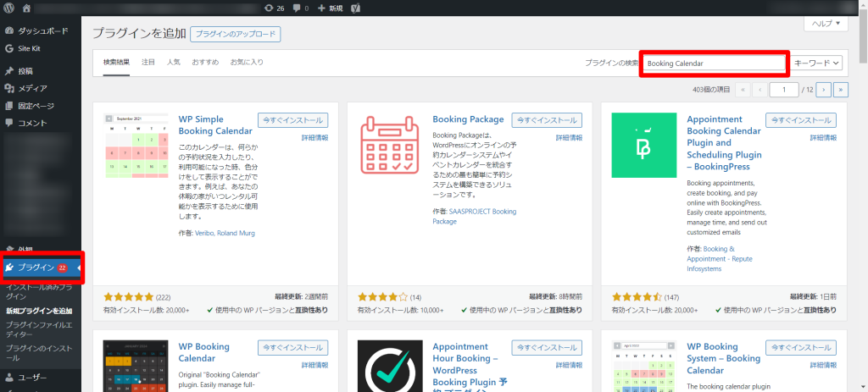Open 新規プラグインを追加 submenu

(39, 311)
